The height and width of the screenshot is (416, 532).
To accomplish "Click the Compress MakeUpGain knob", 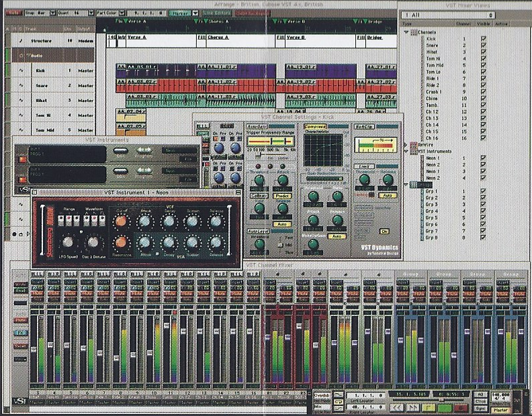I will click(313, 244).
